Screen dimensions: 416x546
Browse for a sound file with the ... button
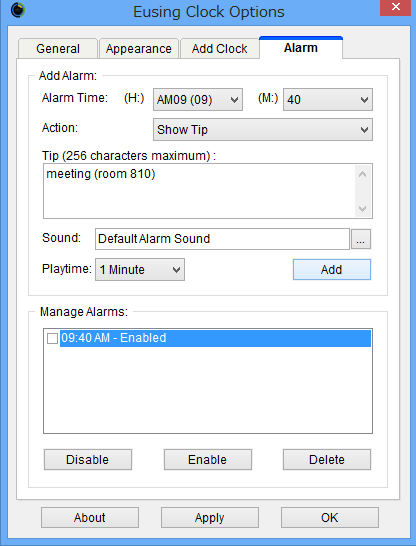[x=361, y=239]
